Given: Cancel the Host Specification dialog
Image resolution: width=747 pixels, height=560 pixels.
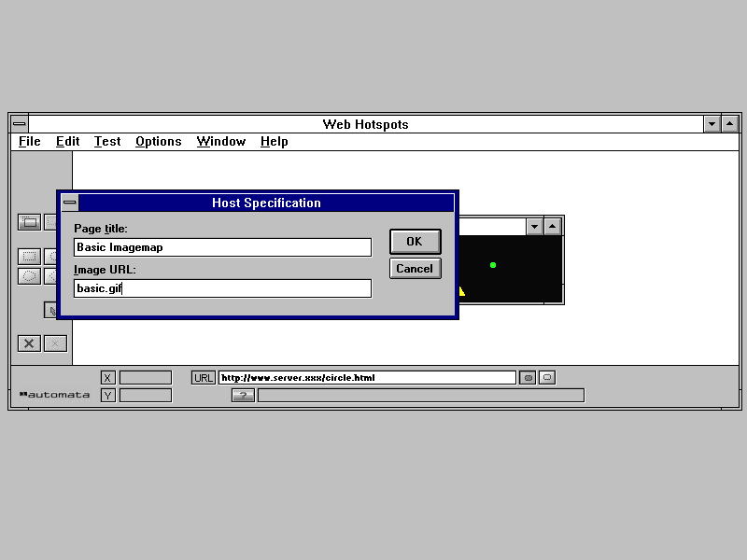Looking at the screenshot, I should click(415, 269).
